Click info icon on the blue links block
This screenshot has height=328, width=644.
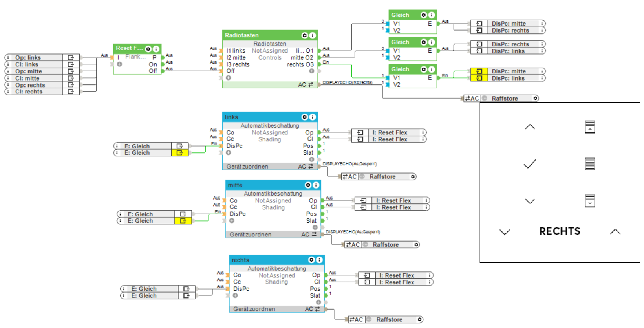(313, 117)
